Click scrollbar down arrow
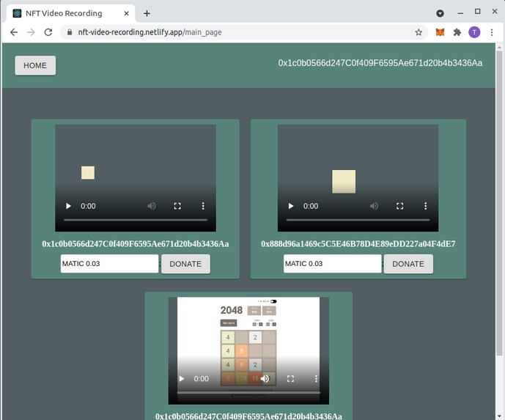This screenshot has width=505, height=420. tap(499, 417)
